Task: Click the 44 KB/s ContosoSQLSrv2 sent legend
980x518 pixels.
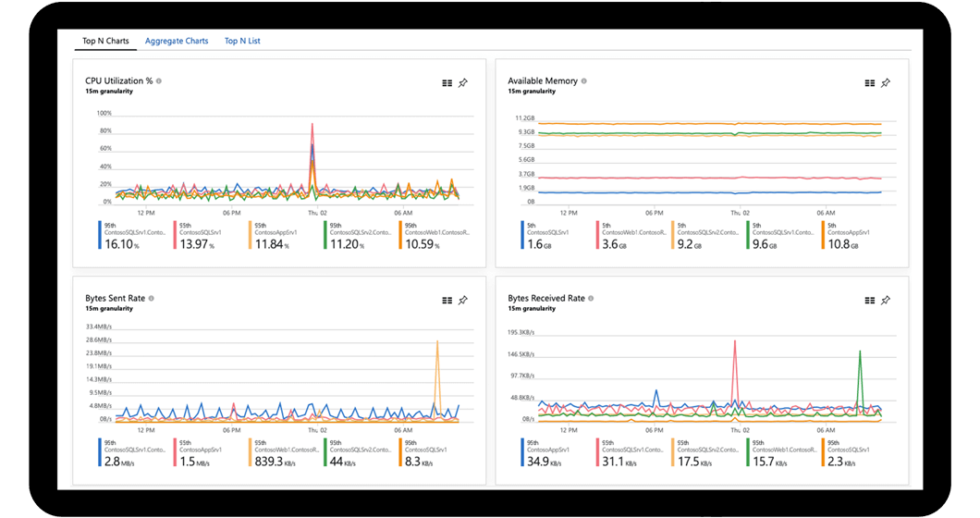Action: (x=359, y=453)
